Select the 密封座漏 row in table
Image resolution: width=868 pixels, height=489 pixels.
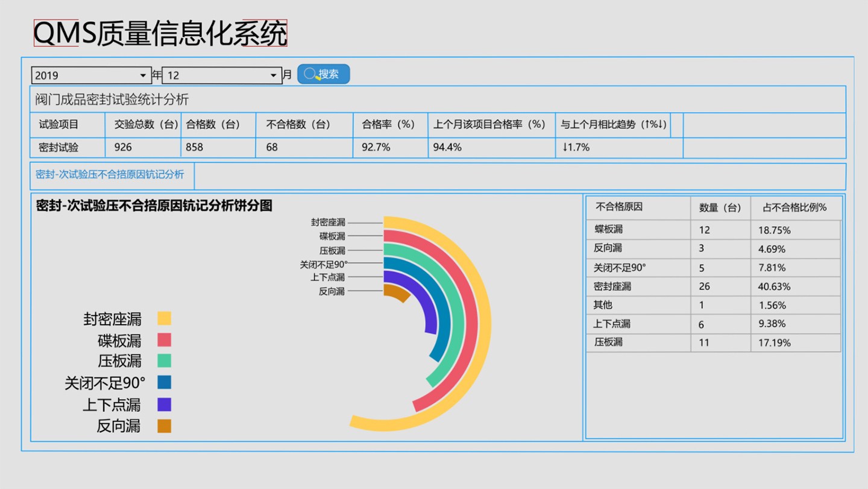(x=612, y=286)
